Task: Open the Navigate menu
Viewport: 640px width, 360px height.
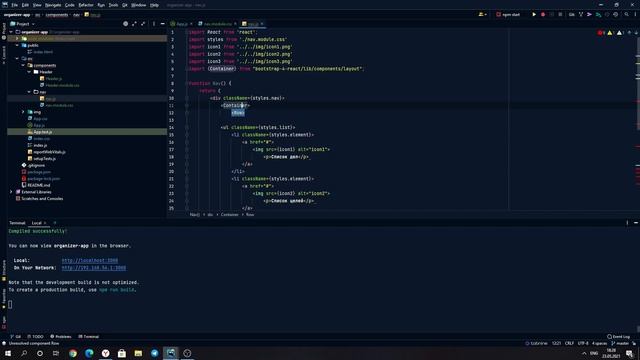Action: (x=53, y=5)
